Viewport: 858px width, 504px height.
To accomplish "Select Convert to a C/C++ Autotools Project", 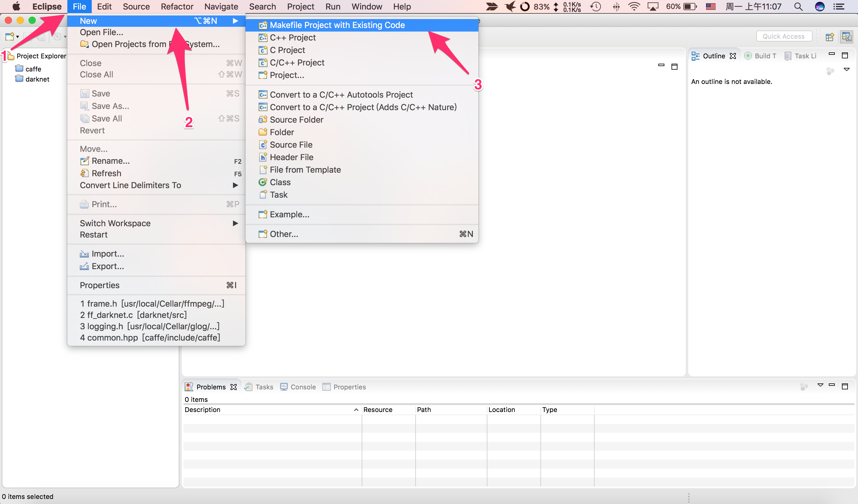I will point(362,95).
